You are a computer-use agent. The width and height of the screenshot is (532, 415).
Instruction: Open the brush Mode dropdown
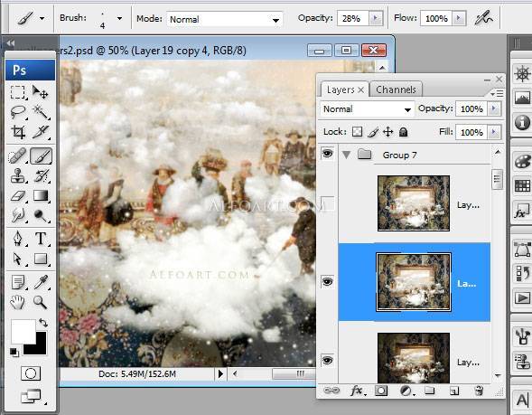click(275, 21)
